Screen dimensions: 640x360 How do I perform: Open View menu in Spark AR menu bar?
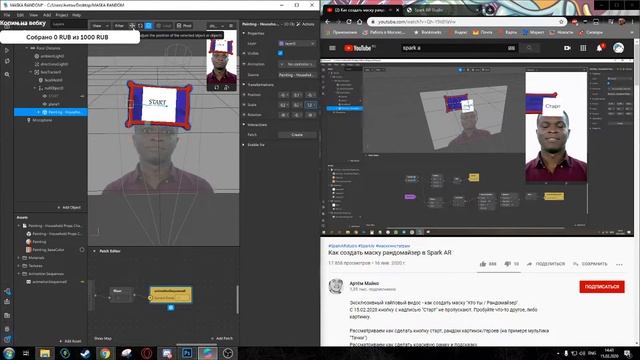(33, 15)
